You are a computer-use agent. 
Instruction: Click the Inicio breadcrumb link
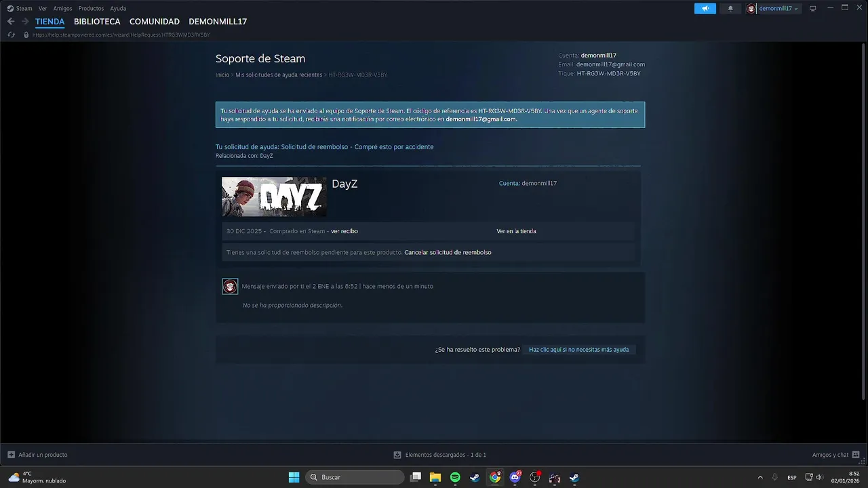tap(222, 75)
